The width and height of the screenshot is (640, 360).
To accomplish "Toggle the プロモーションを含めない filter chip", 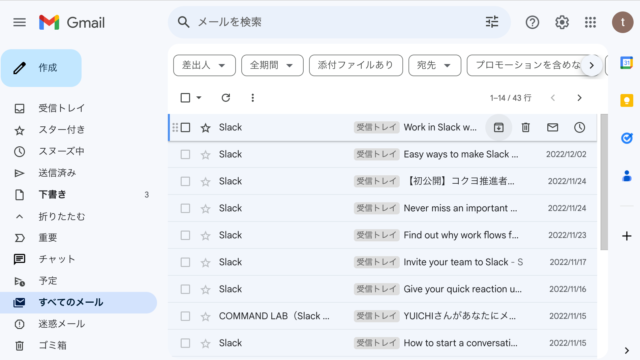I will tap(529, 65).
